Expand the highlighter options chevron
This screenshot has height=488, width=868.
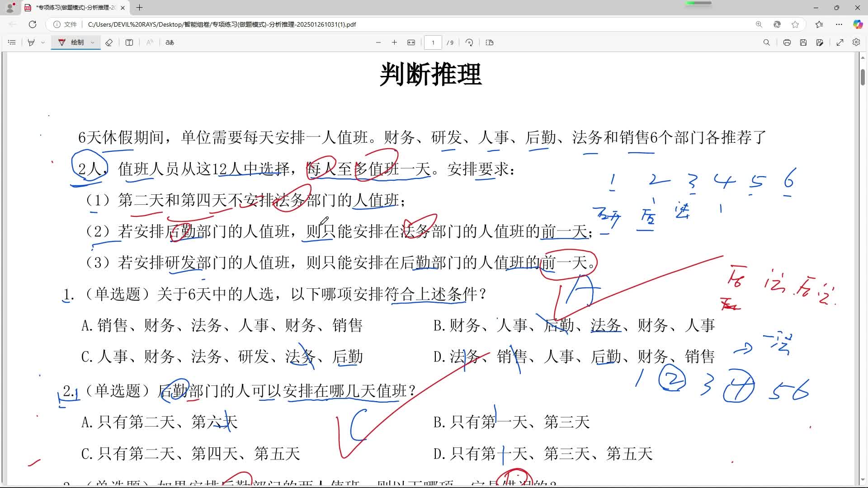click(x=43, y=42)
